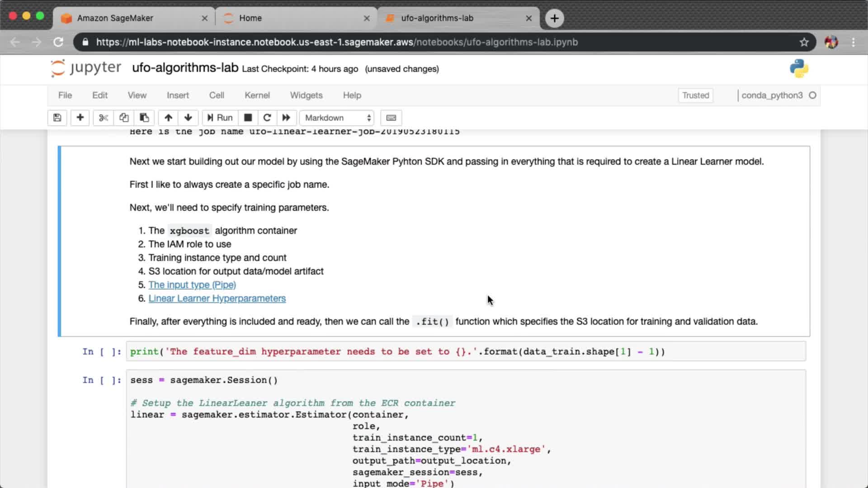Image resolution: width=868 pixels, height=488 pixels.
Task: Switch to the Amazon SageMaker tab
Action: (x=115, y=18)
